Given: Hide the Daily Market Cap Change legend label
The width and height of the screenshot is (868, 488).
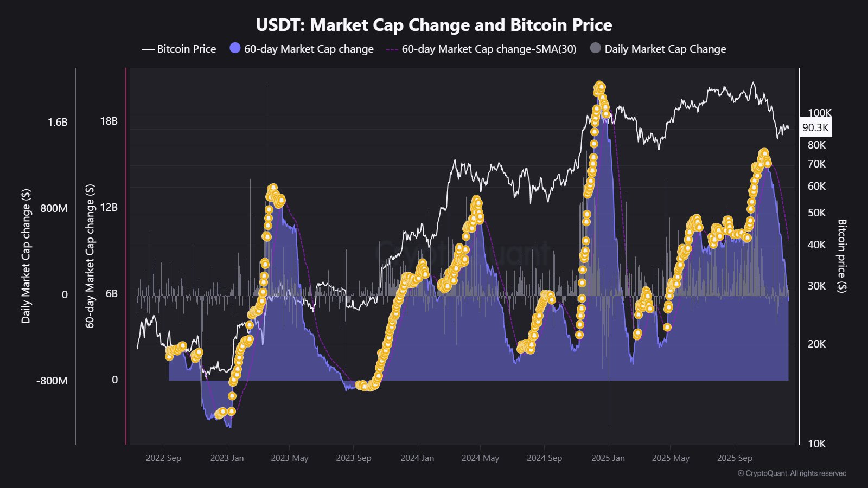Looking at the screenshot, I should click(x=665, y=49).
